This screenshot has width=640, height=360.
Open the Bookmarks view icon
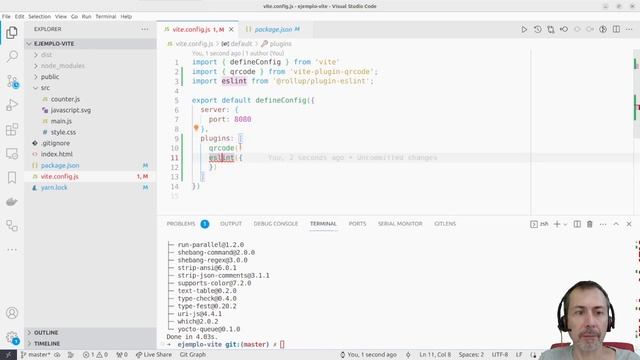click(x=12, y=178)
